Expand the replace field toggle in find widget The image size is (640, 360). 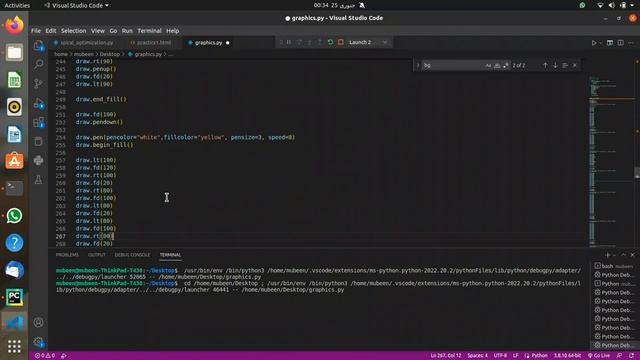(418, 65)
